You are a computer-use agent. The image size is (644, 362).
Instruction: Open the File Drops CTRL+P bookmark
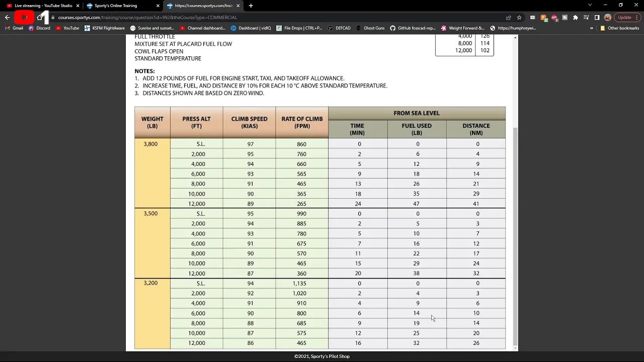tap(299, 28)
